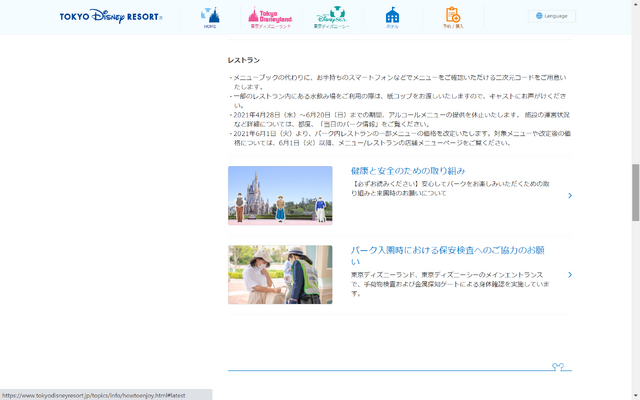Click the 【必ずお読みください】 description text

[450, 188]
